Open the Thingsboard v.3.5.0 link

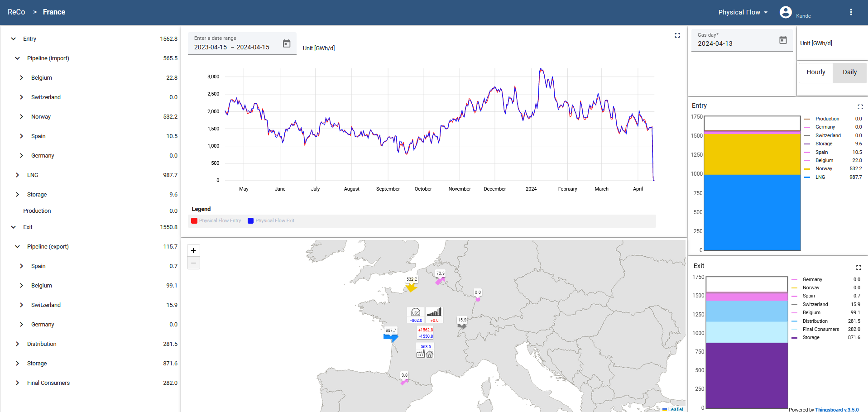836,409
